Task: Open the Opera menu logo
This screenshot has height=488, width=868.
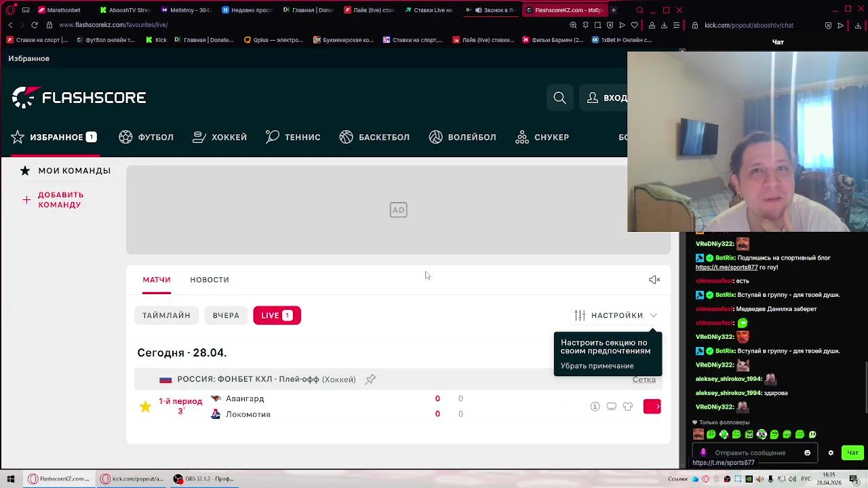Action: click(x=10, y=10)
